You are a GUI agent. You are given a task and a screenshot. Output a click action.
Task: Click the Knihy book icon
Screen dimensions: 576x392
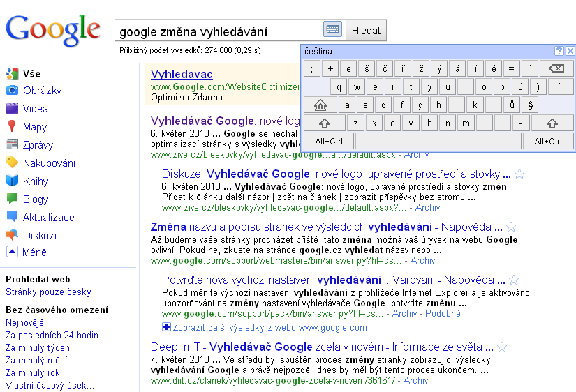[x=12, y=181]
